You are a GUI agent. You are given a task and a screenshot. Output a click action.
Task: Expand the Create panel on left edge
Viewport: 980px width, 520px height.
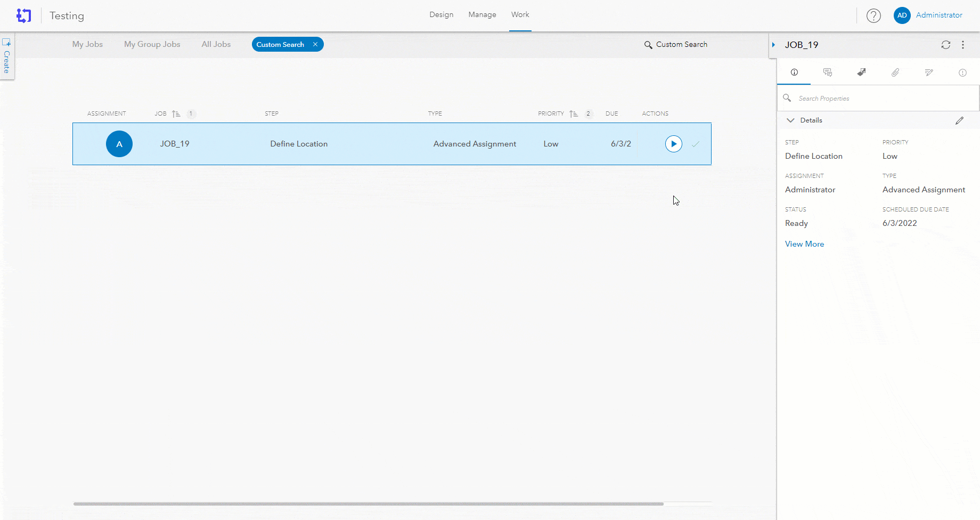[x=7, y=56]
